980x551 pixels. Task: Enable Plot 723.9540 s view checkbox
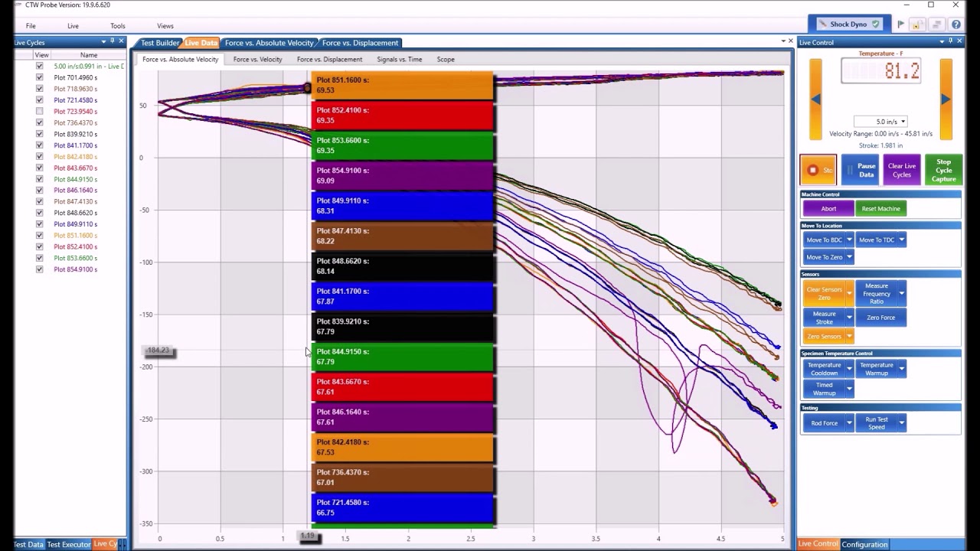tap(39, 111)
